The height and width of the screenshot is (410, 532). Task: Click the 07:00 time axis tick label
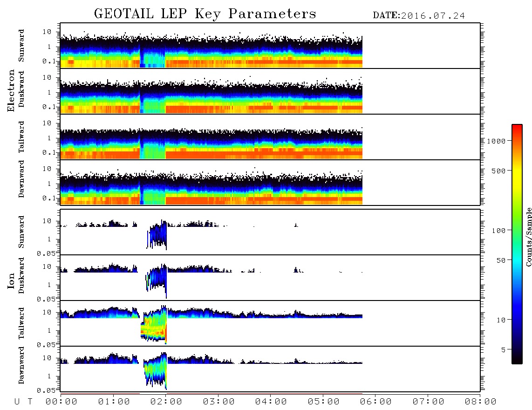[429, 402]
